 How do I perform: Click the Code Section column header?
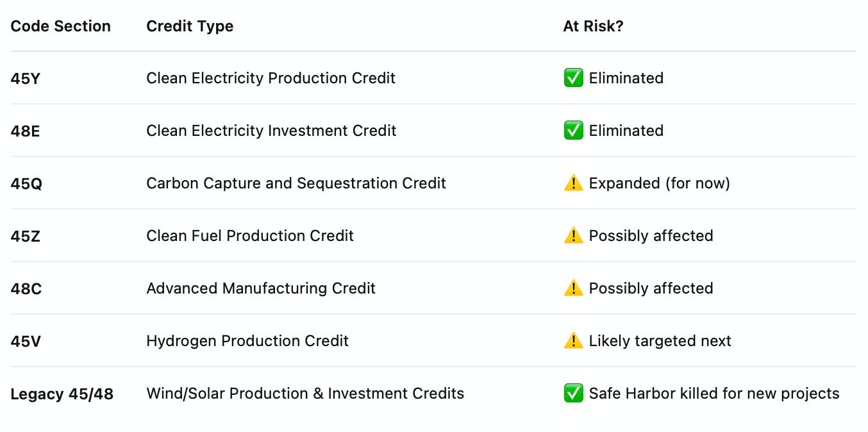pyautogui.click(x=61, y=26)
